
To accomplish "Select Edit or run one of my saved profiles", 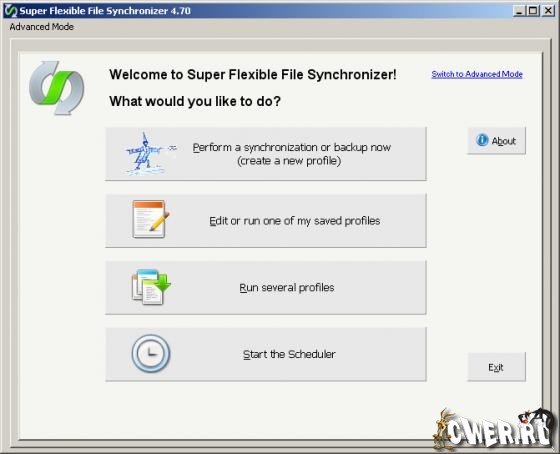I will pyautogui.click(x=266, y=221).
